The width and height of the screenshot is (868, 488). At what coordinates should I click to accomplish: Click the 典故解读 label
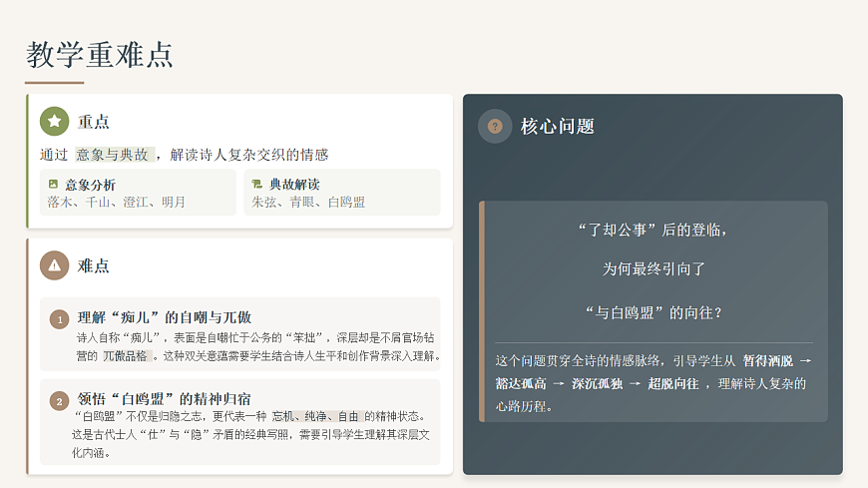coord(294,185)
